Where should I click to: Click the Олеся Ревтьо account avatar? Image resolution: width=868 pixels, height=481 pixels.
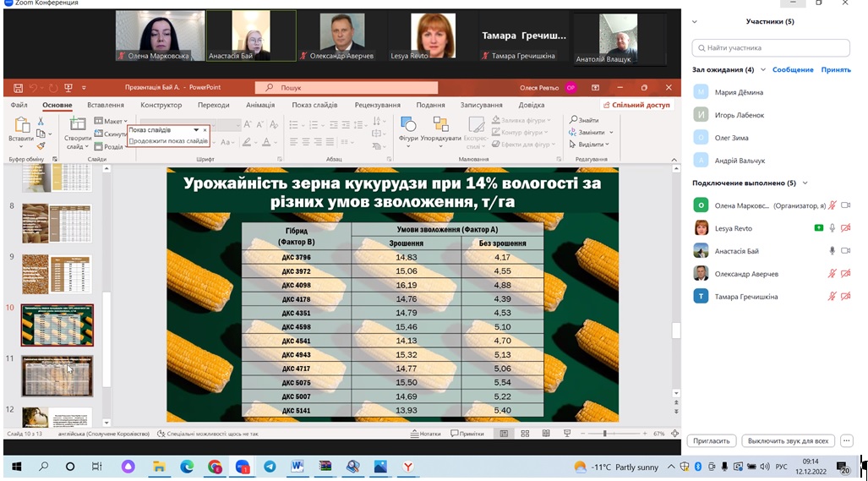click(570, 88)
